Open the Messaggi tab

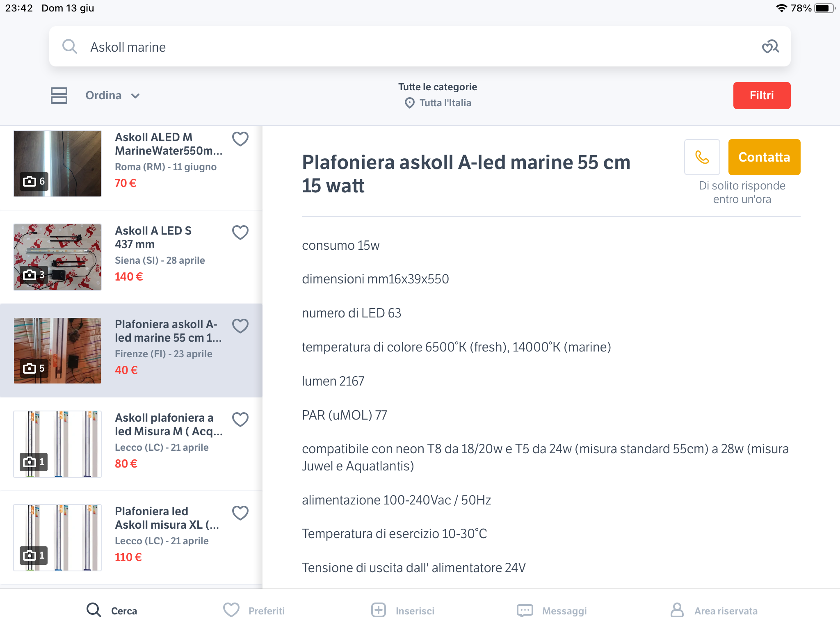coord(552,610)
